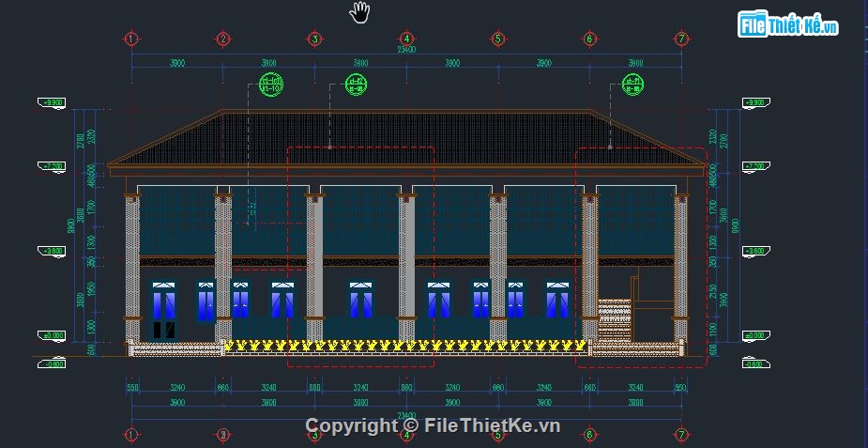Select right elevation marker -0.600
Screen dimensions: 868x448
(x=755, y=363)
